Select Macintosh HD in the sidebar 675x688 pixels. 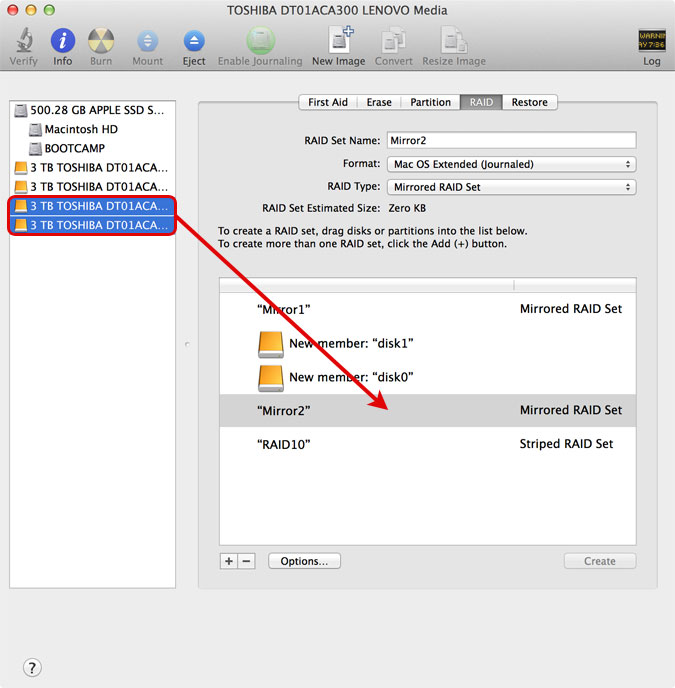[81, 129]
